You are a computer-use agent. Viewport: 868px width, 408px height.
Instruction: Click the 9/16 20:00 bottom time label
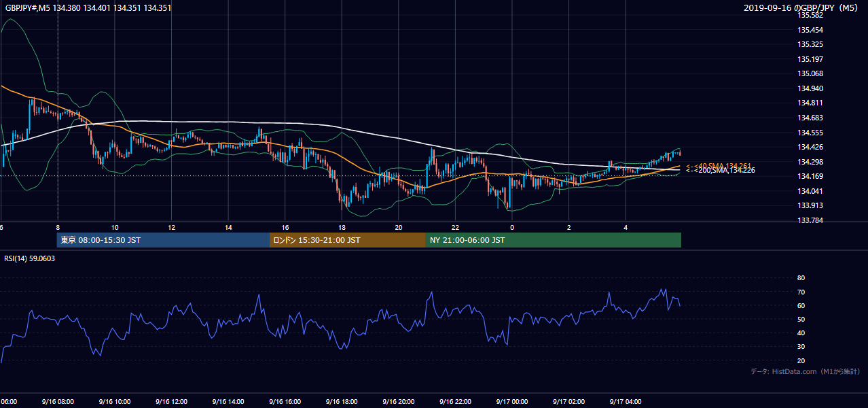point(398,402)
